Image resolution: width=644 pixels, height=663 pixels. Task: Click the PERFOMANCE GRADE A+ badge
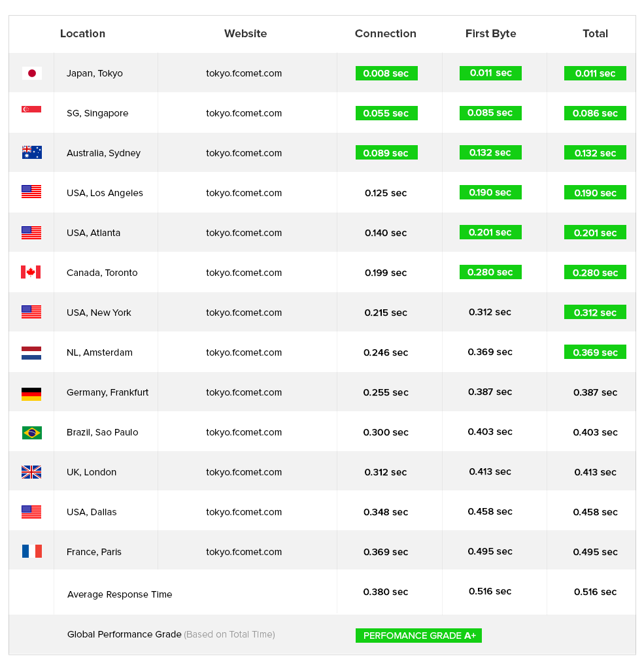point(418,636)
